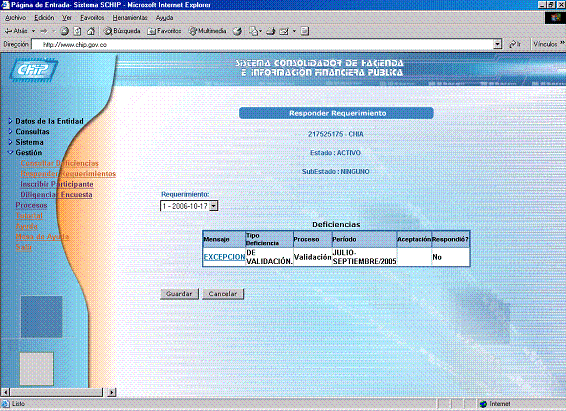Open the EXCEPCION message link

click(x=224, y=257)
